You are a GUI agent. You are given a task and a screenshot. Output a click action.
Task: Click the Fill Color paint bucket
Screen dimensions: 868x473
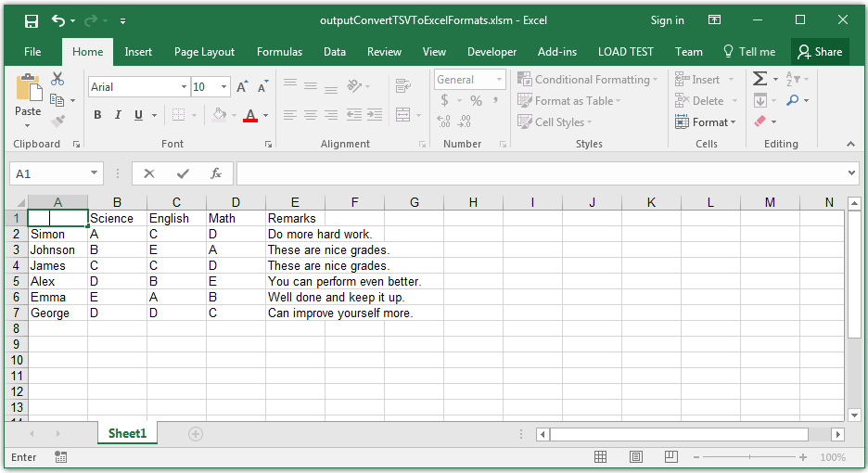point(220,115)
